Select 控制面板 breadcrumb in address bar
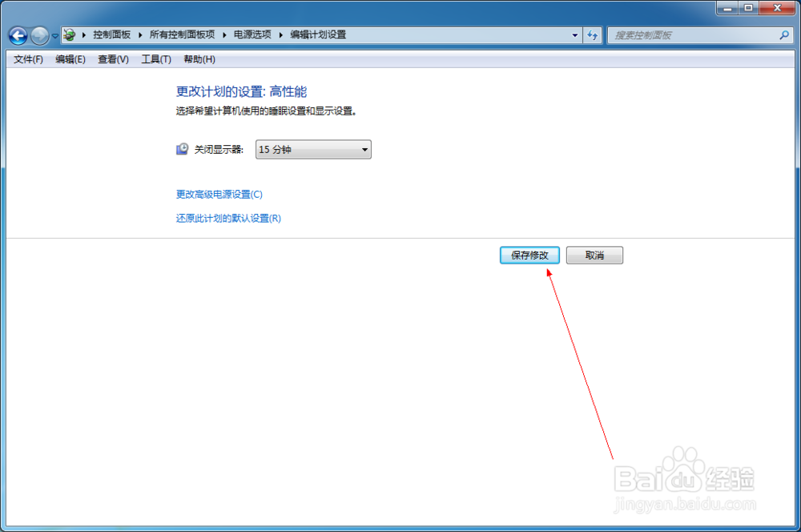This screenshot has width=801, height=532. click(x=112, y=34)
